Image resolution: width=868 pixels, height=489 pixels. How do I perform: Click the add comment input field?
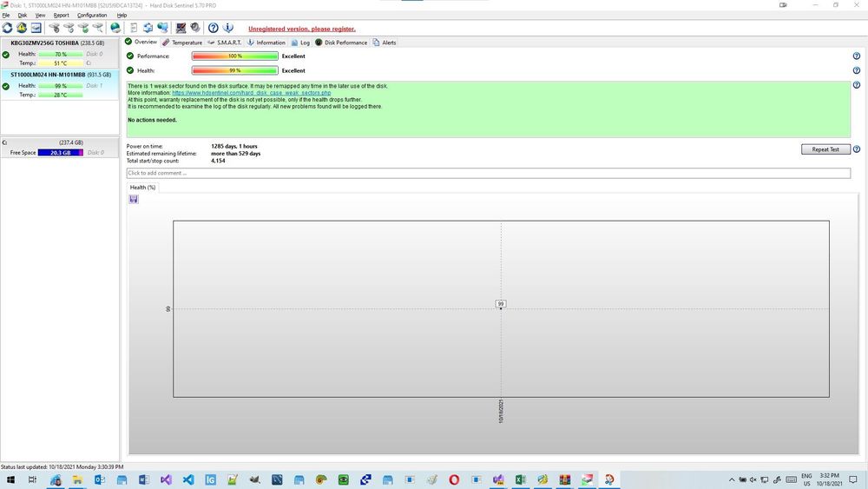click(488, 174)
